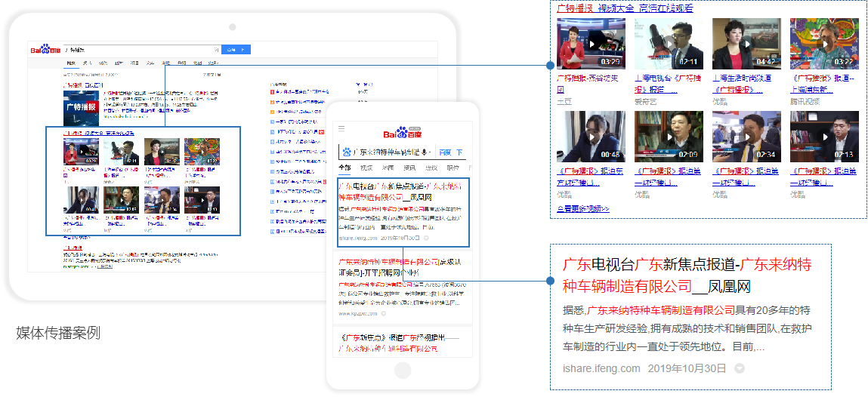Select the 网页 tab on the tablet page
This screenshot has height=397, width=868.
tap(71, 63)
